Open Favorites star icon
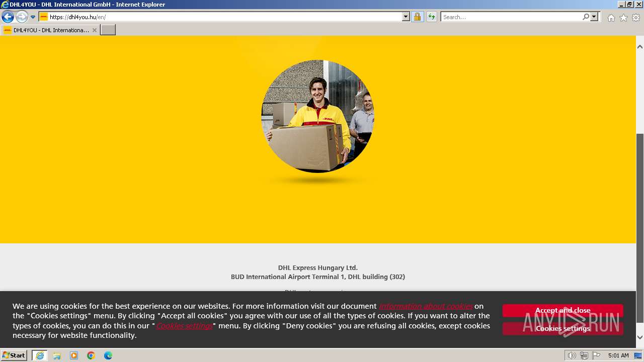This screenshot has height=362, width=644. [x=623, y=18]
